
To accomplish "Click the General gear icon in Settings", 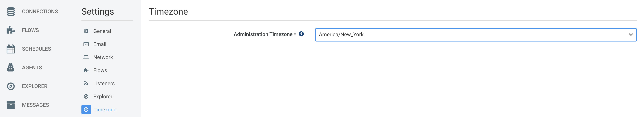I will (x=86, y=31).
